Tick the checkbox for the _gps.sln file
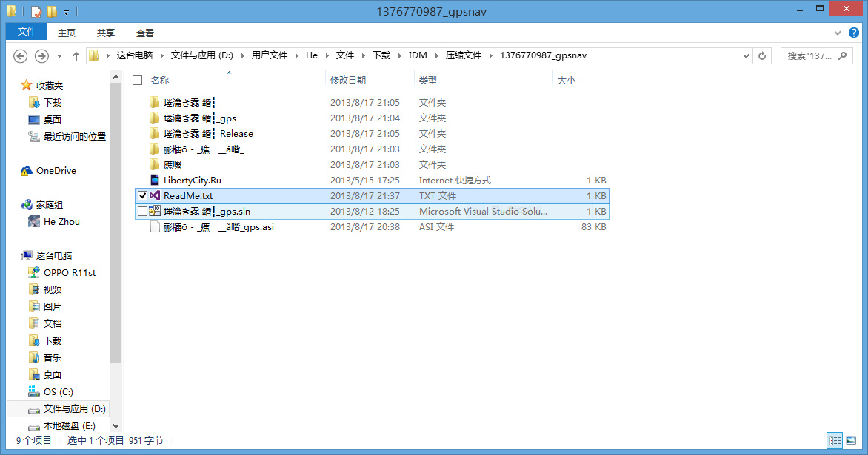This screenshot has width=868, height=455. (142, 212)
